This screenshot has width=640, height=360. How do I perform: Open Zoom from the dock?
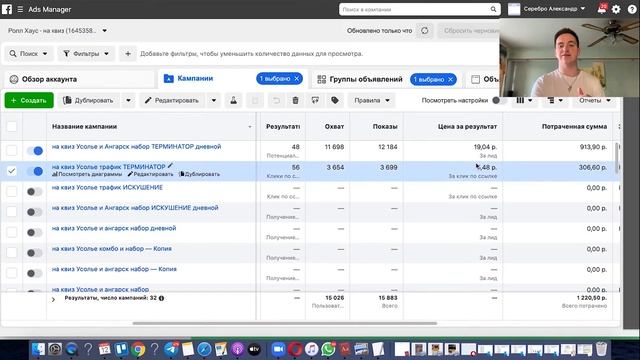278,349
